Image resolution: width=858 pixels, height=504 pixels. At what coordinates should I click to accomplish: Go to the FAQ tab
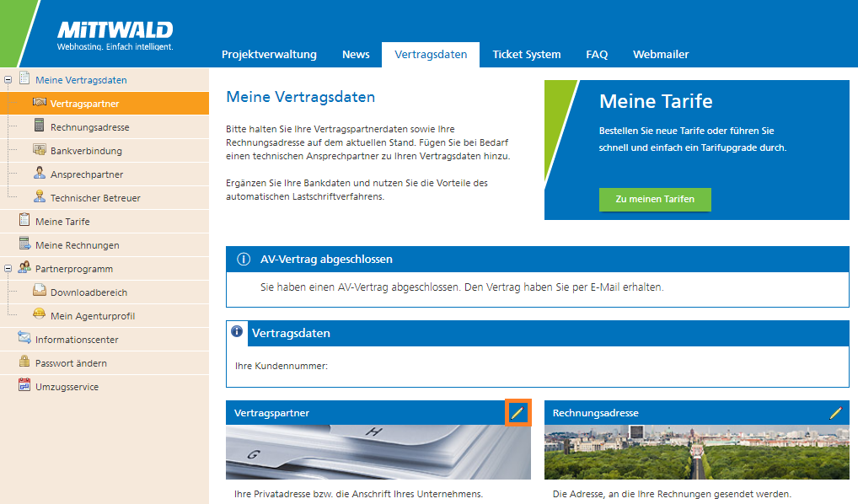click(x=597, y=54)
